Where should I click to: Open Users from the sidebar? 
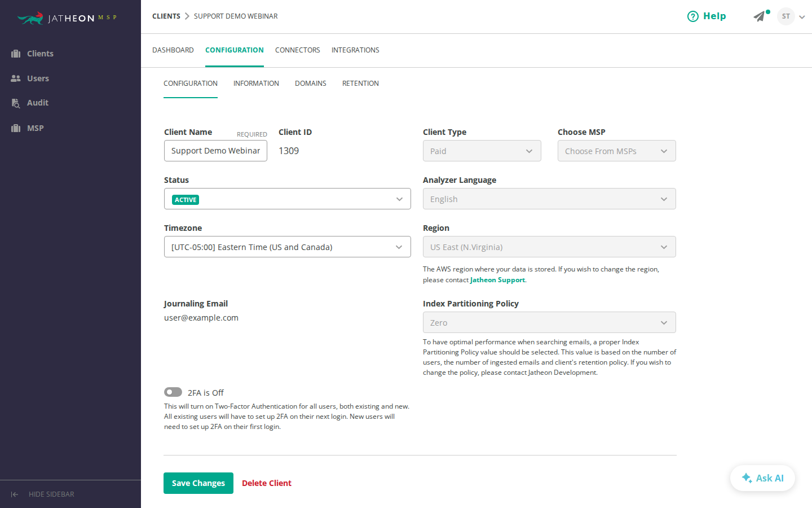[x=30, y=78]
